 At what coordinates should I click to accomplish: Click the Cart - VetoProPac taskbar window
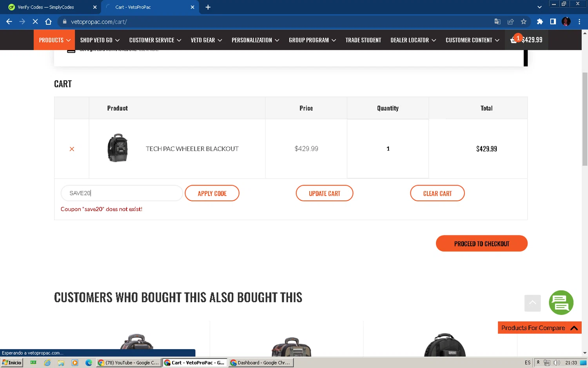pos(195,363)
